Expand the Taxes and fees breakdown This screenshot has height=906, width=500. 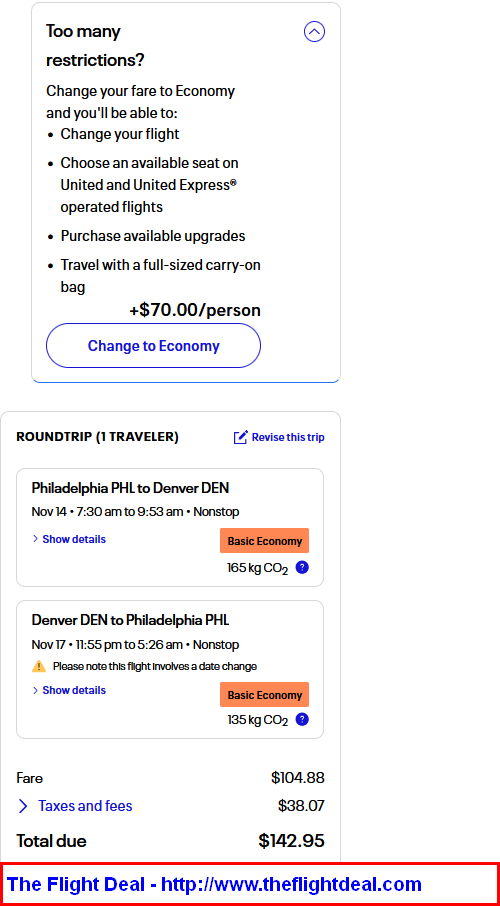85,805
